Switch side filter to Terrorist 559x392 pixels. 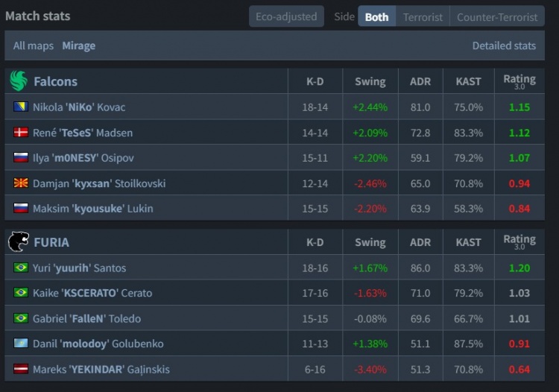coord(423,16)
